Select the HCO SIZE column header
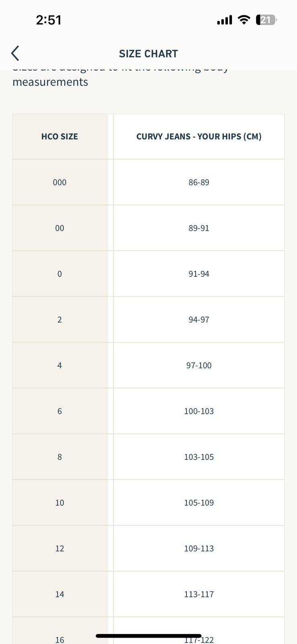 [x=59, y=136]
